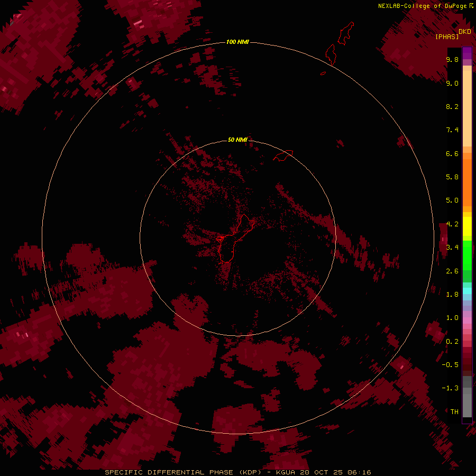
Task: Click the 1.0 legend value
Action: 452,318
